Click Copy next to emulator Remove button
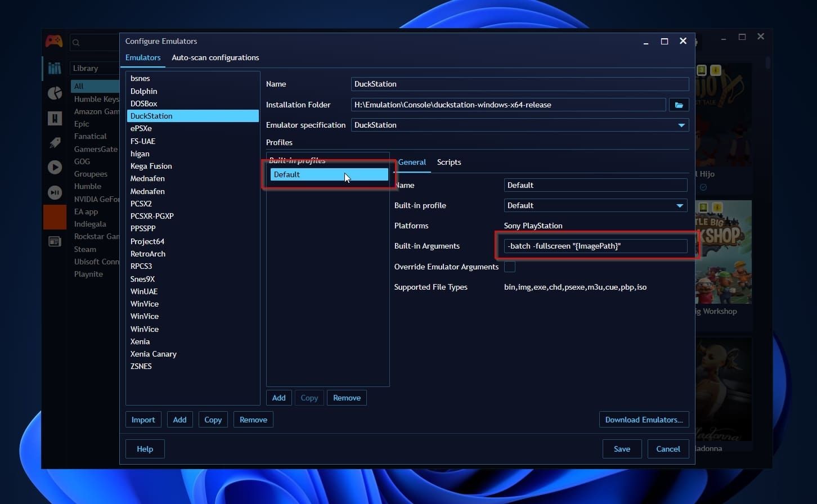Viewport: 817px width, 504px height. (213, 420)
